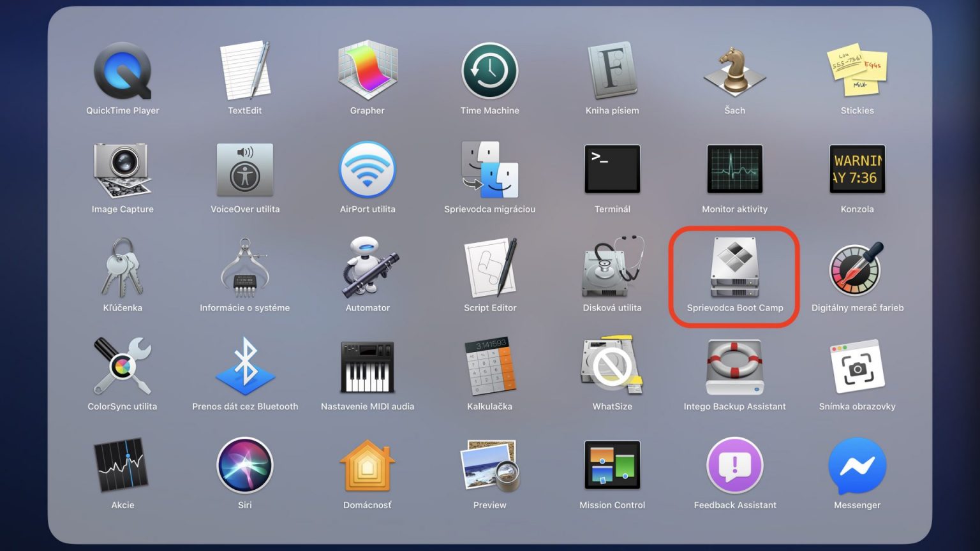Open Monitor aktivity
Image resolution: width=980 pixels, height=551 pixels.
735,170
